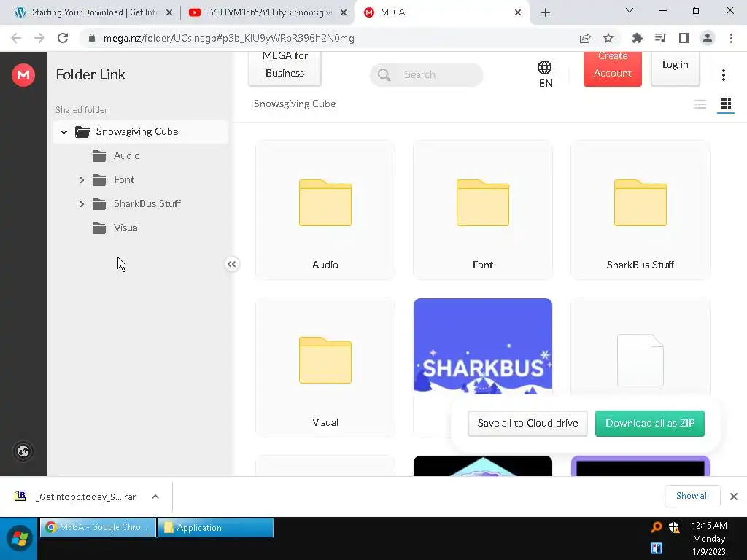Open the MEGA three-dot more menu

pos(723,75)
